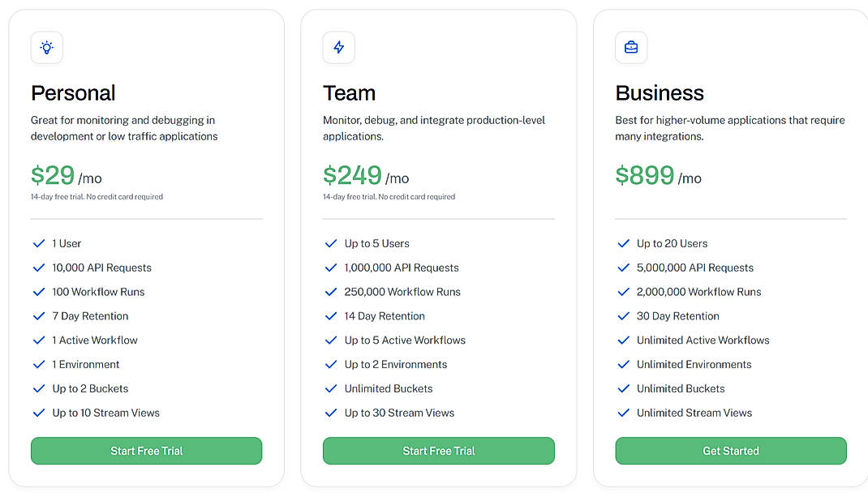Click the checkmark next to "1 User"
Image resolution: width=868 pixels, height=497 pixels.
[38, 243]
